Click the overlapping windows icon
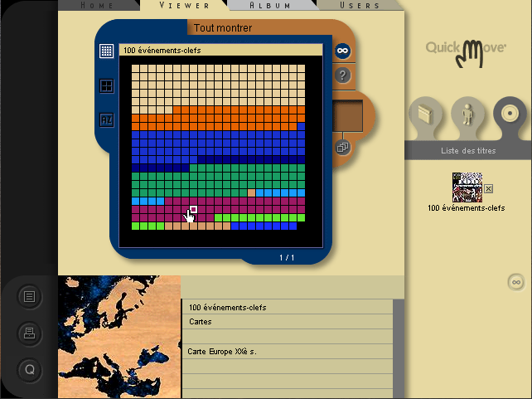The height and width of the screenshot is (399, 532). (341, 147)
